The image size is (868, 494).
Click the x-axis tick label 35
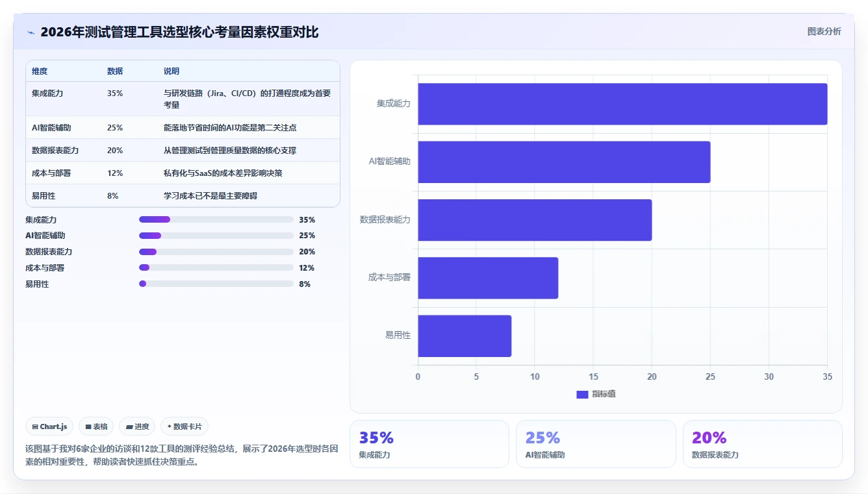(x=827, y=377)
